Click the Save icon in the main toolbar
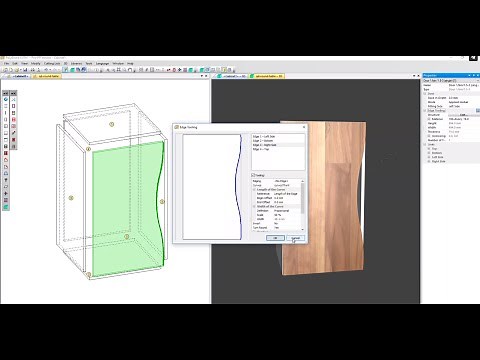This screenshot has width=480, height=360. tap(25, 70)
